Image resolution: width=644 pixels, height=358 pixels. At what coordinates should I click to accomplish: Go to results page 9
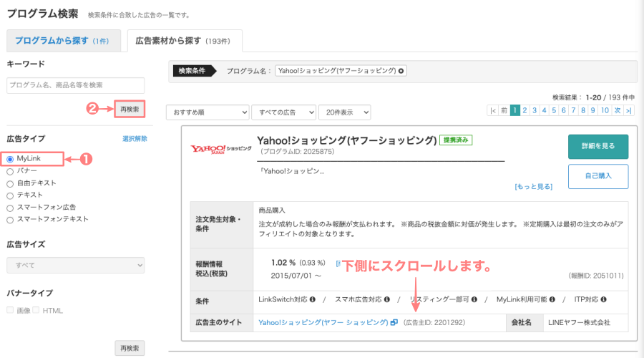(x=592, y=110)
